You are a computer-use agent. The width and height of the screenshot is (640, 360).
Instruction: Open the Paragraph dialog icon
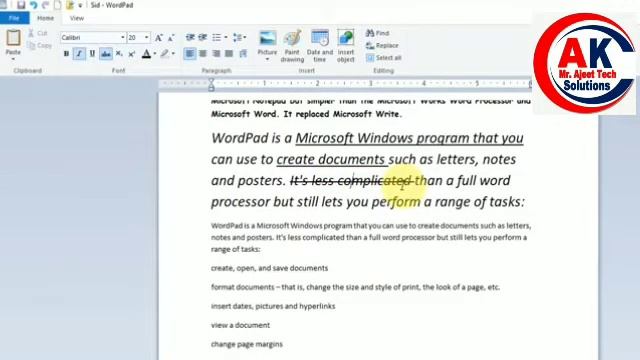point(243,53)
